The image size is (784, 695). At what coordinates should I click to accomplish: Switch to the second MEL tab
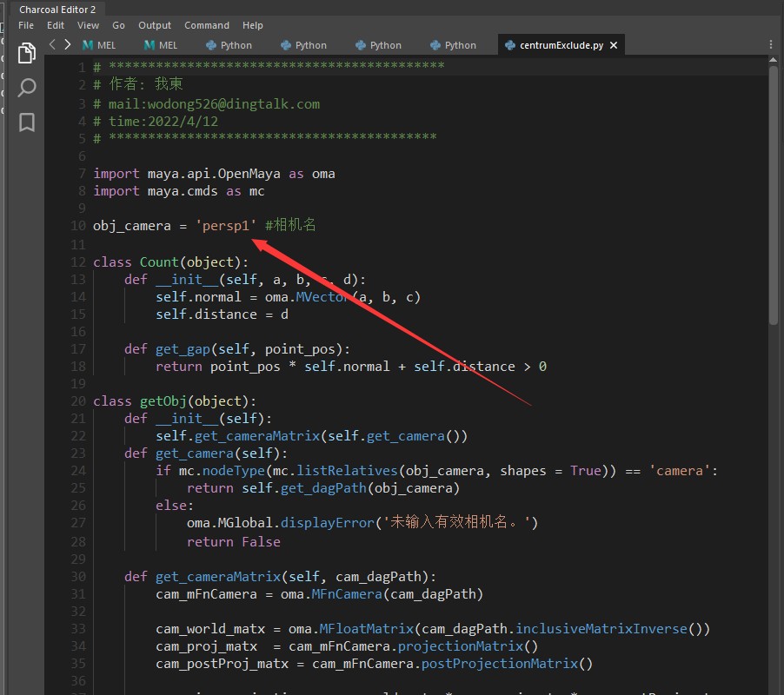[161, 45]
